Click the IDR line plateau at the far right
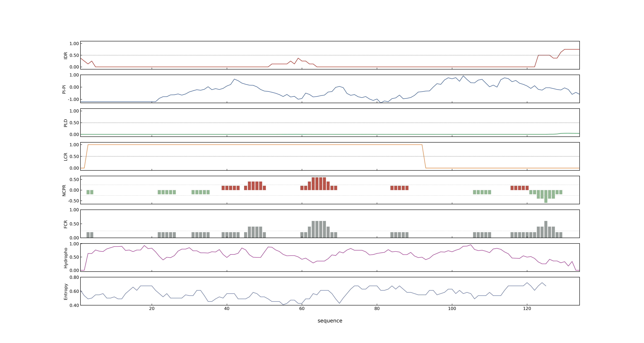644x343 pixels. coord(572,49)
